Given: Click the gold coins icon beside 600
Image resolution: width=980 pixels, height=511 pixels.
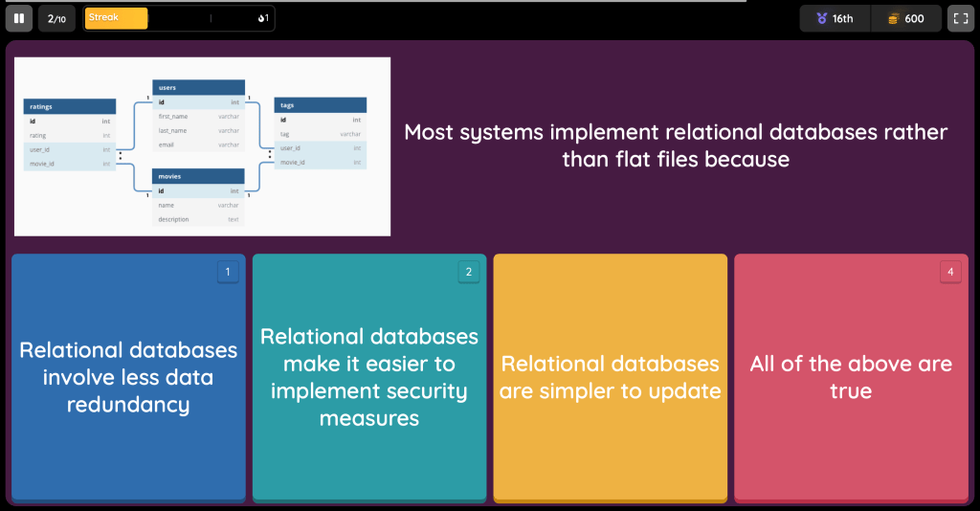Looking at the screenshot, I should (893, 18).
